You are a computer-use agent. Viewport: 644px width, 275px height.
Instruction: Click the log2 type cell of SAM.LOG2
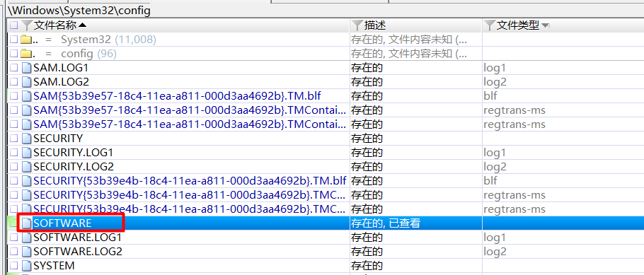495,82
